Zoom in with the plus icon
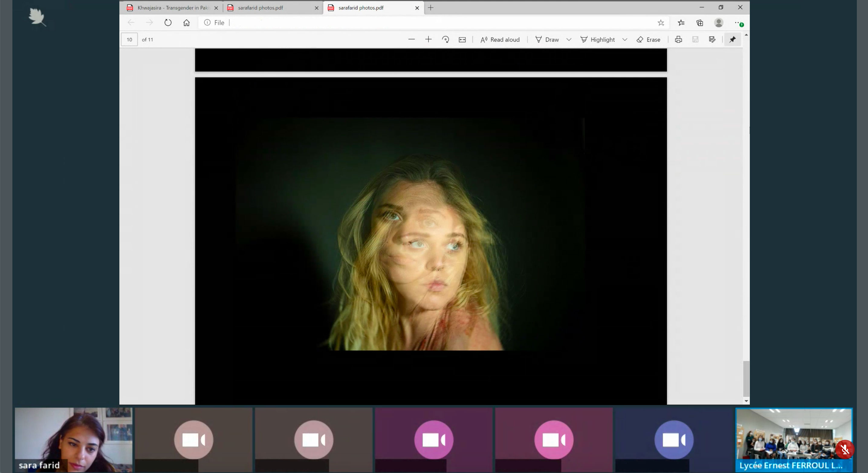The width and height of the screenshot is (868, 473). [x=428, y=39]
